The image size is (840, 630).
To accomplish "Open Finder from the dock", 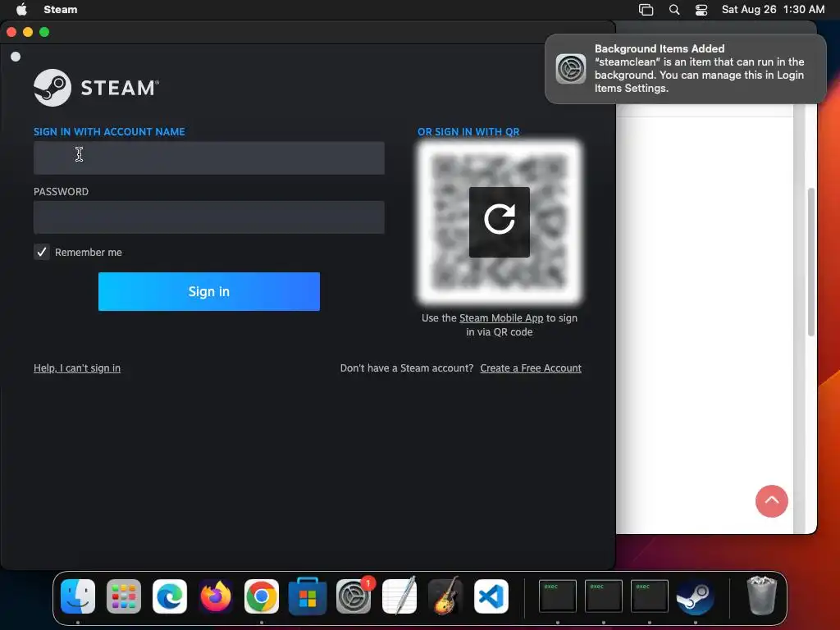I will (78, 596).
